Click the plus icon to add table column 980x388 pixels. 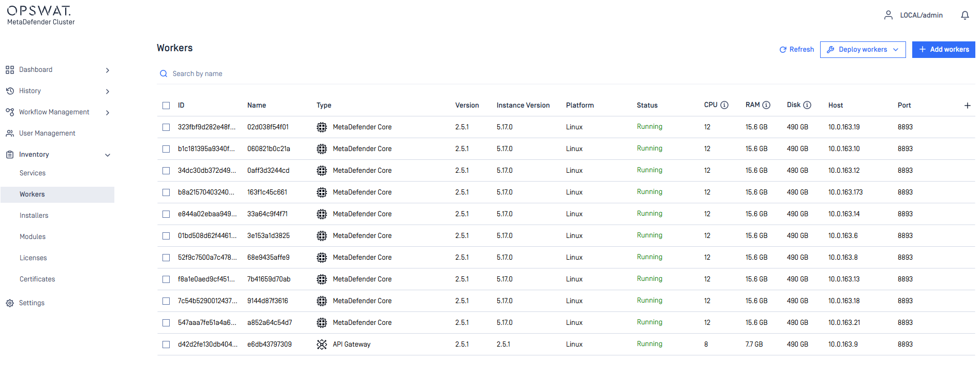click(x=967, y=106)
